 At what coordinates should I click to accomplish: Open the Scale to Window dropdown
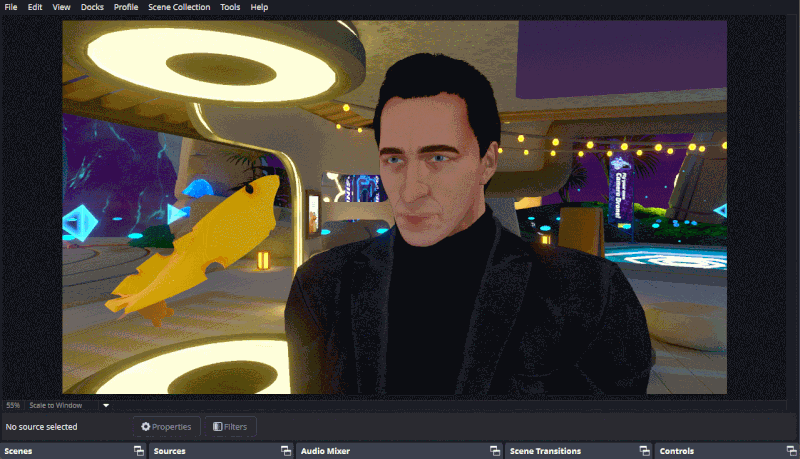[x=105, y=405]
